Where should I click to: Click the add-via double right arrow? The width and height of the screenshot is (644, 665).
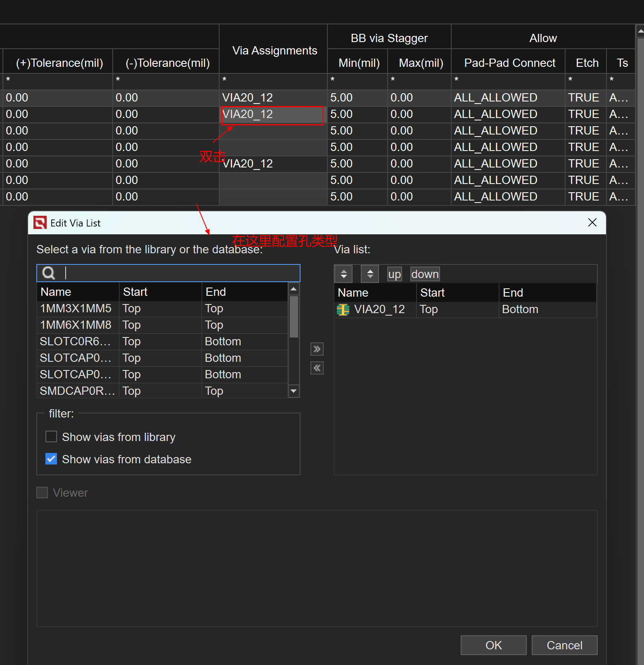[317, 349]
